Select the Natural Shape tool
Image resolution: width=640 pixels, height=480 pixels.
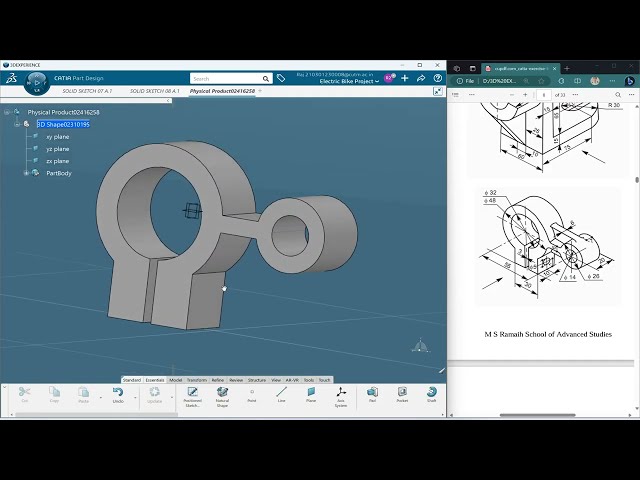[222, 397]
